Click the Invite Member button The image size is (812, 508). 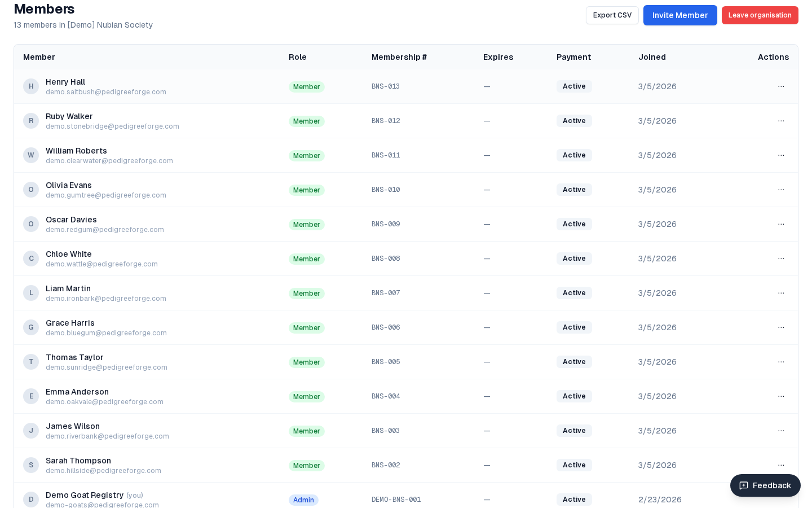[680, 15]
